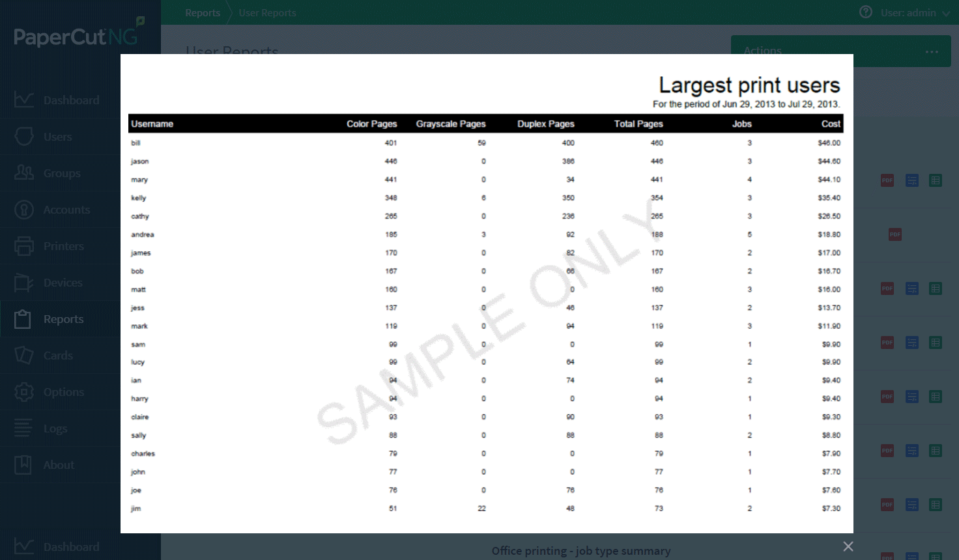Click the red PDF icon level with sam row
Screen dimensions: 959x560
pos(887,343)
